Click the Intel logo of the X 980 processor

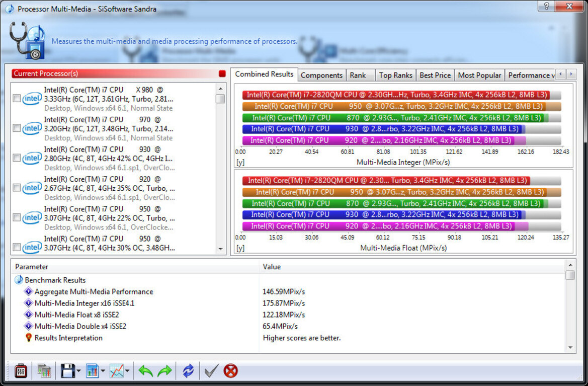coord(32,99)
